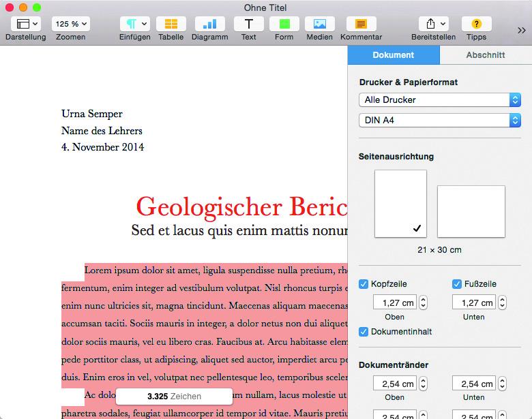The image size is (532, 419).
Task: Click the Kopfzeile Oben 1,27 cm field
Action: [x=395, y=302]
